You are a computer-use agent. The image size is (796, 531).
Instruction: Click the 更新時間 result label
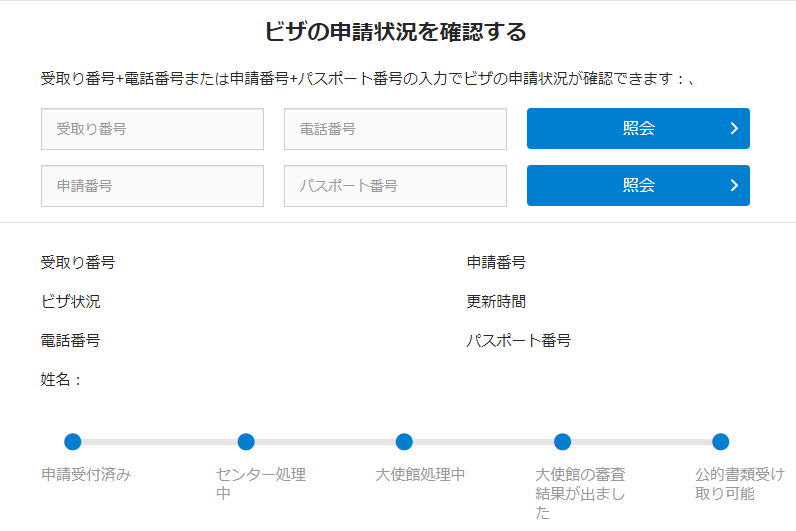(x=496, y=301)
